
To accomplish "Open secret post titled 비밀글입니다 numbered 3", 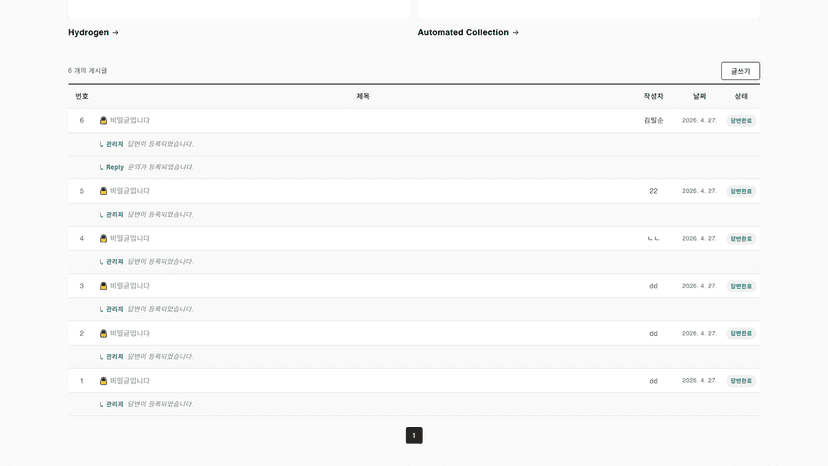I will click(x=130, y=286).
